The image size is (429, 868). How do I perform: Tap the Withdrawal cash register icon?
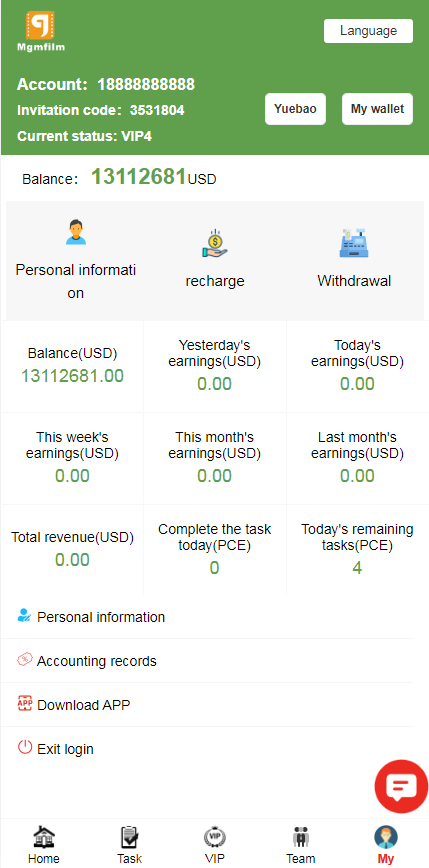point(354,244)
